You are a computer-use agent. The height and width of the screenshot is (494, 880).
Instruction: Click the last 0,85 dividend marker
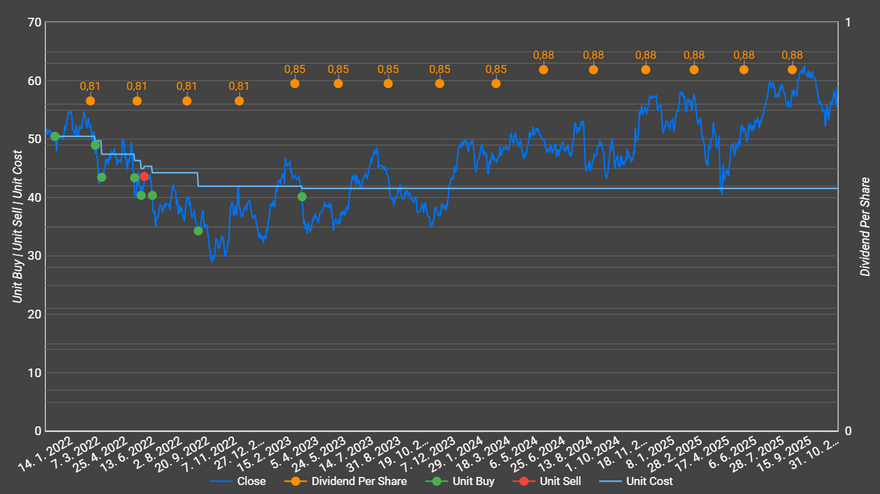[x=496, y=83]
